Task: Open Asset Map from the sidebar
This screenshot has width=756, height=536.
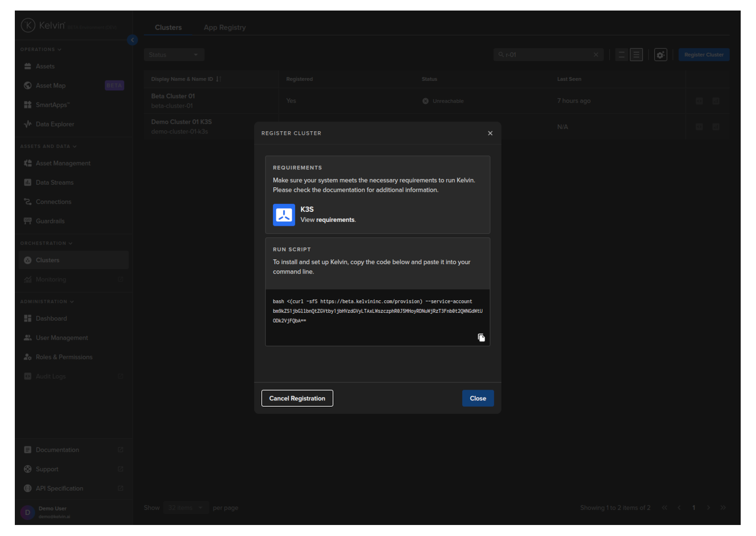Action: [50, 86]
